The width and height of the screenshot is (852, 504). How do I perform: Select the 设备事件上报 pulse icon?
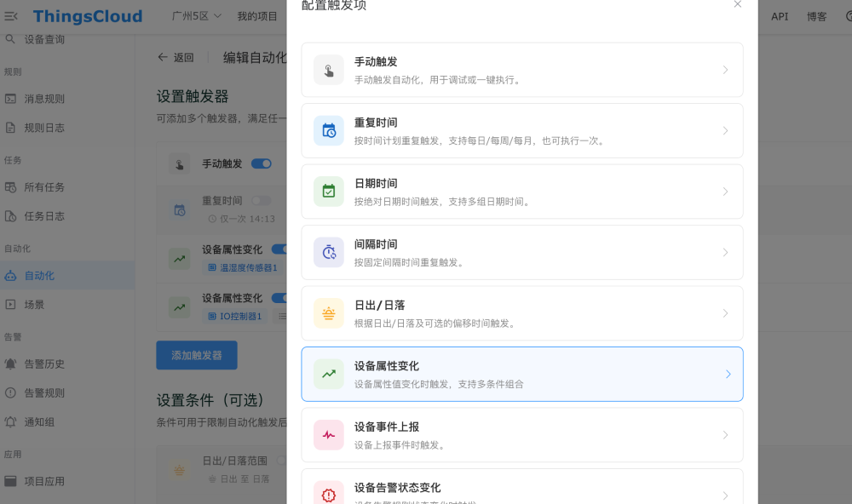328,434
